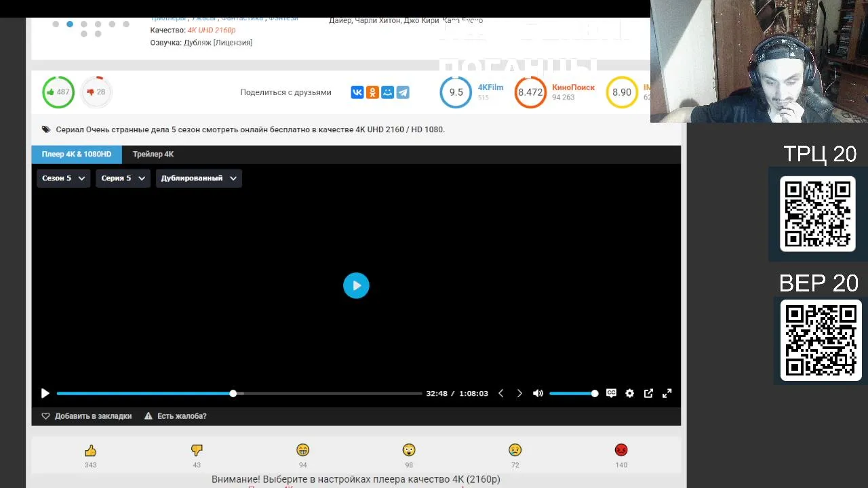Click the КиноПоиск 8.472 rating circle
This screenshot has height=488, width=868.
tap(530, 92)
